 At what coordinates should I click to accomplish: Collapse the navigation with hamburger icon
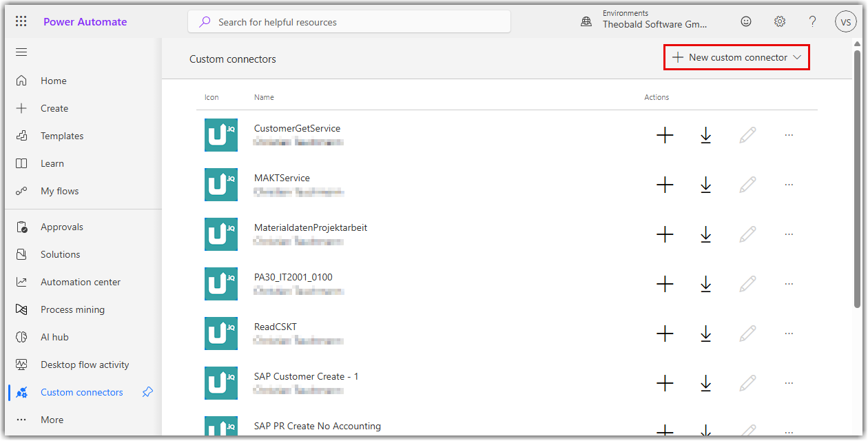pos(21,52)
